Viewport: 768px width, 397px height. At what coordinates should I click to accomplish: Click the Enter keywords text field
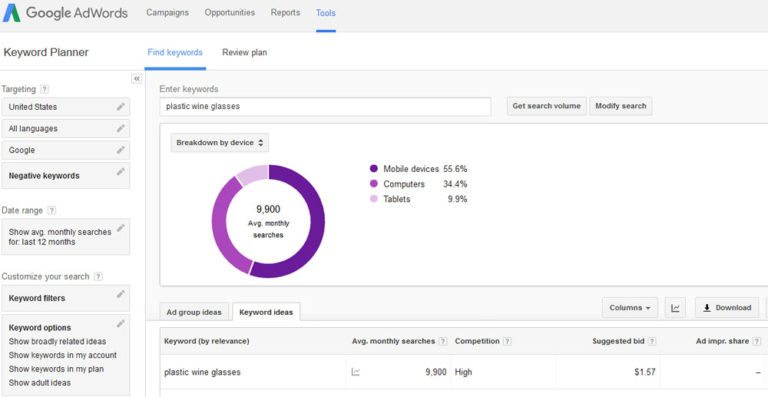(x=325, y=107)
